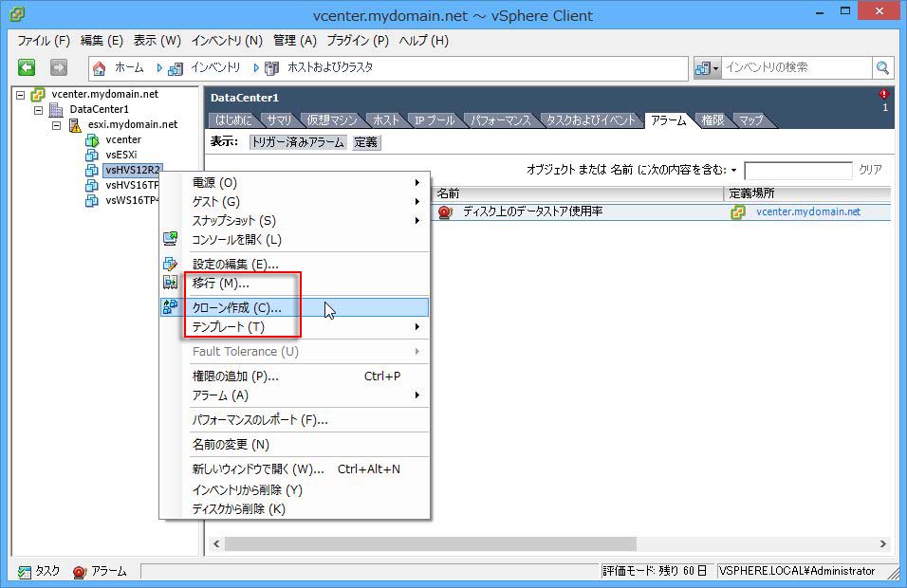Click the 名前 column header
907x588 pixels.
click(x=577, y=193)
